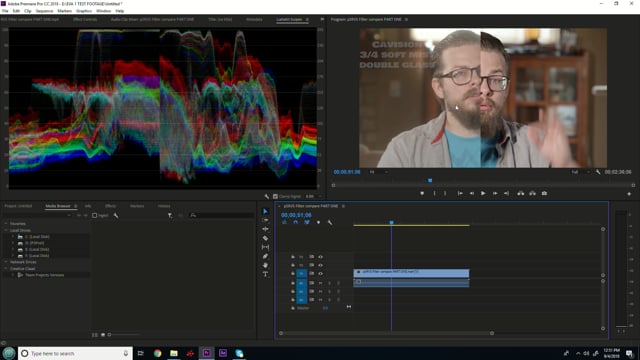Select the video clip on the timeline
The width and height of the screenshot is (640, 360).
click(x=411, y=273)
